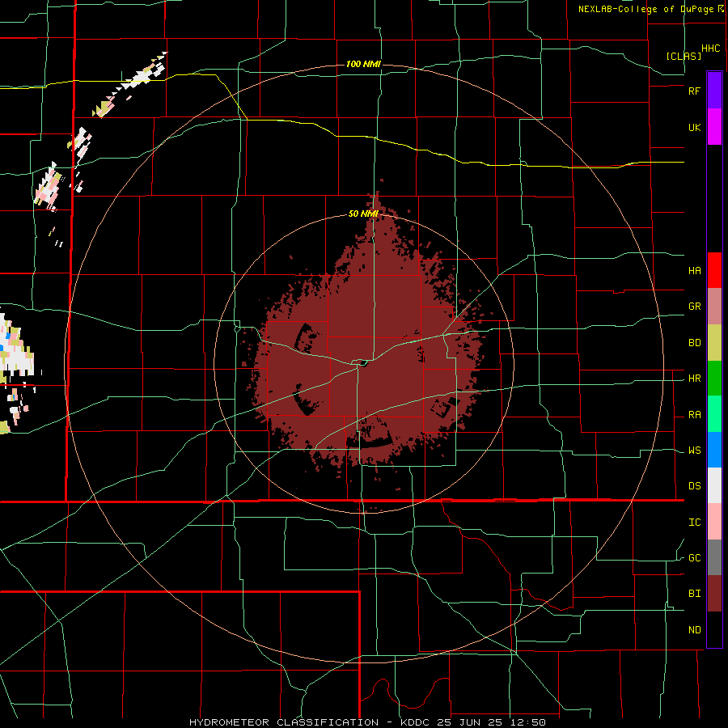Click the RF legend label
Image resolution: width=728 pixels, height=728 pixels.
[694, 91]
